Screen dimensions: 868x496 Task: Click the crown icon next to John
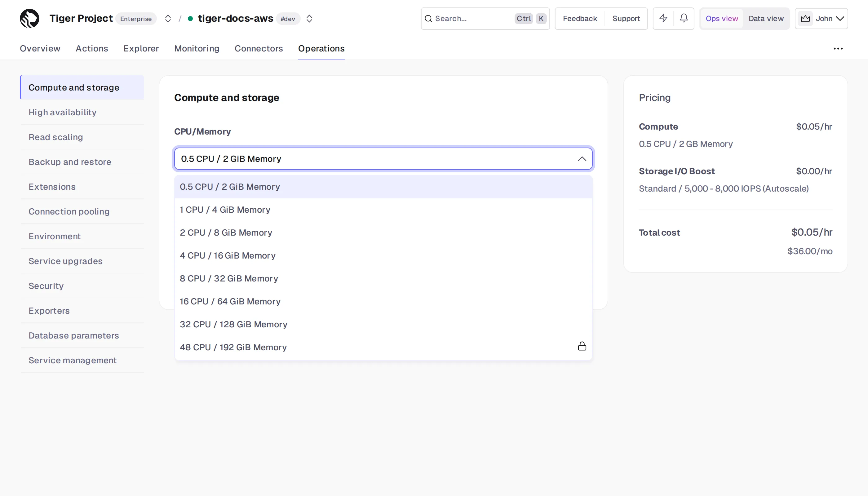coord(805,19)
